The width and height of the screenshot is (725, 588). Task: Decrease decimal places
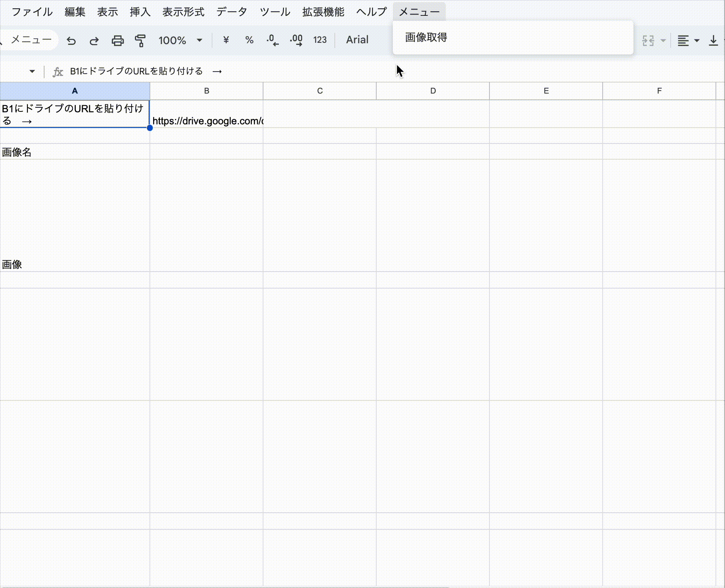273,40
